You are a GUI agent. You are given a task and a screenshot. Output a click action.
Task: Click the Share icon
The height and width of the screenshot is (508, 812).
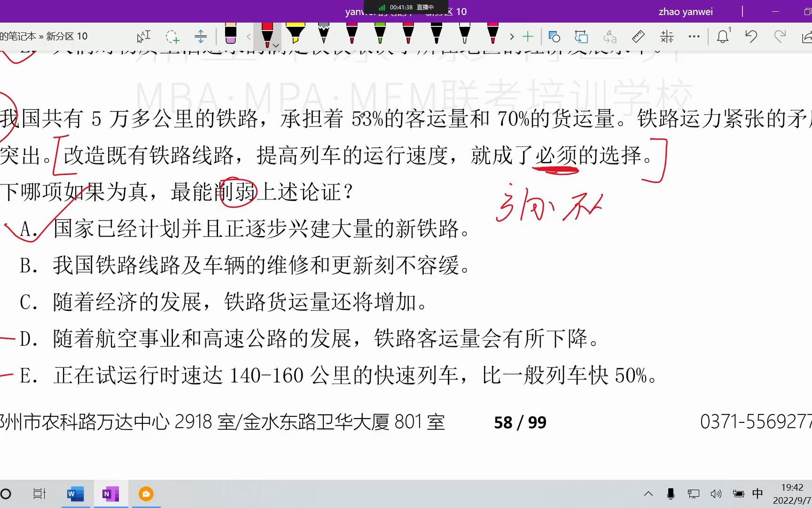pyautogui.click(x=806, y=36)
